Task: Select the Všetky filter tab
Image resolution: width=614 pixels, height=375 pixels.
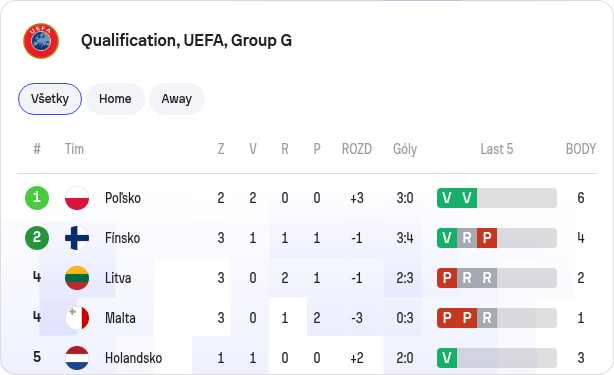Action: [x=50, y=99]
